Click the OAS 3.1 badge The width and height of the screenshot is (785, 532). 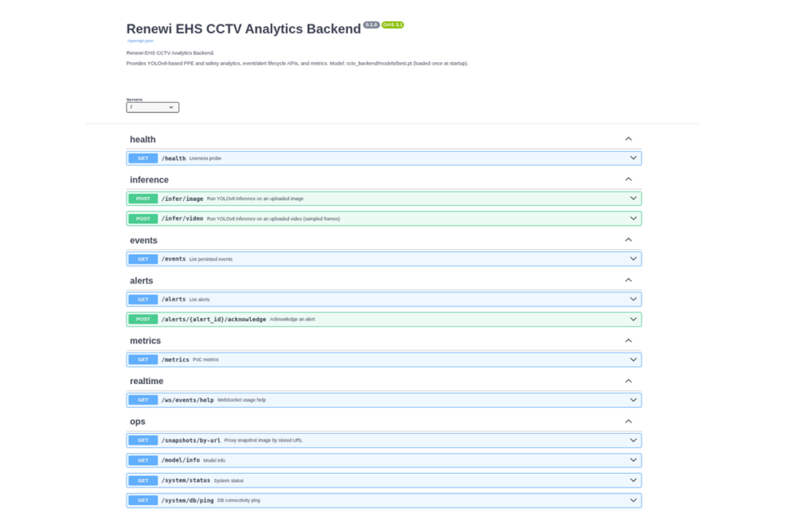coord(393,25)
